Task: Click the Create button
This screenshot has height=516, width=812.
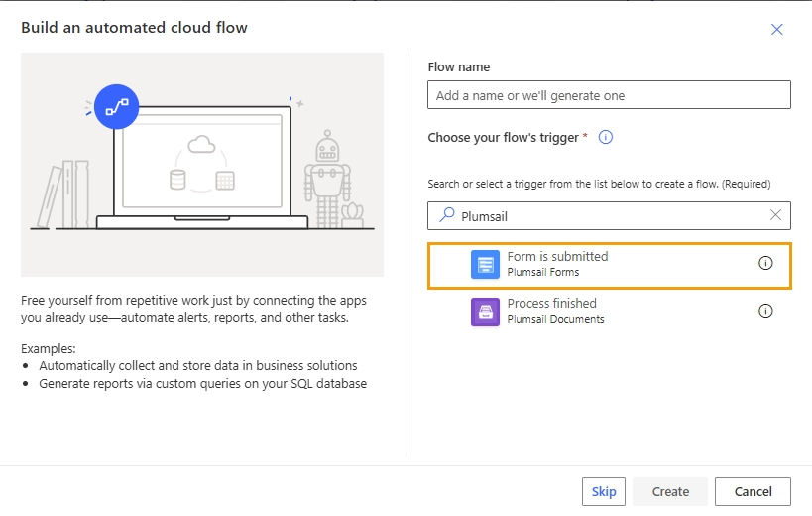Action: coord(670,491)
